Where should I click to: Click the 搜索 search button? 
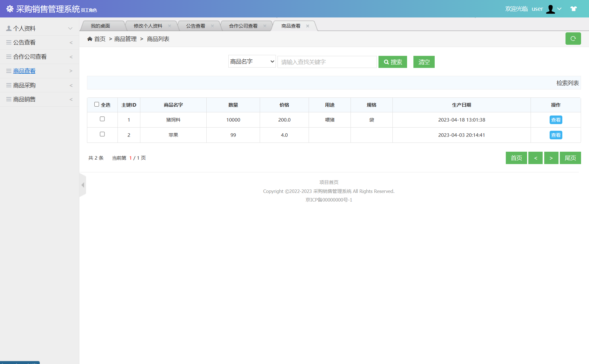pos(392,62)
